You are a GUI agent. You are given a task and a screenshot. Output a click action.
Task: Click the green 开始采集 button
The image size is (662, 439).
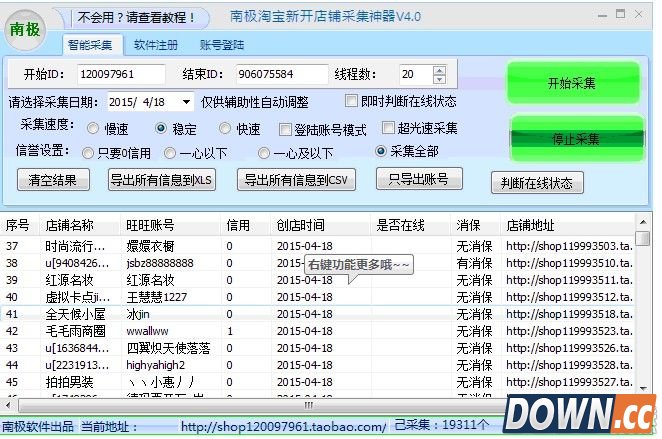pyautogui.click(x=573, y=83)
